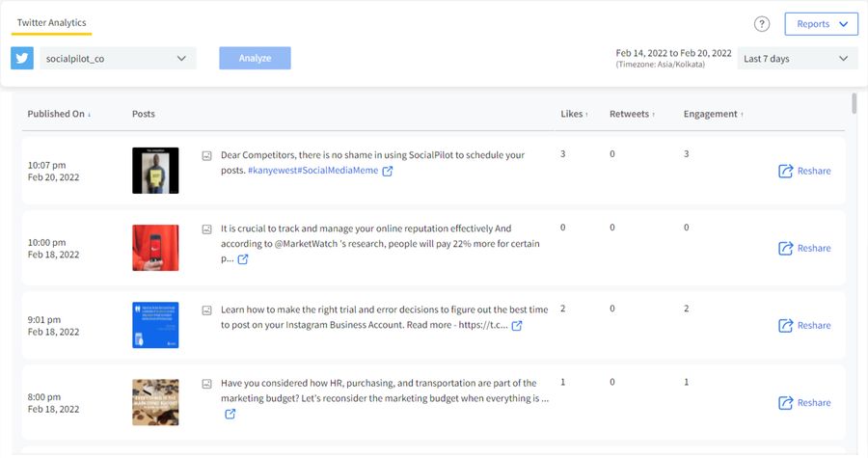Viewport: 868px width, 458px height.
Task: Click Reshare icon for Feb 20 10:07 pm post
Action: (785, 171)
